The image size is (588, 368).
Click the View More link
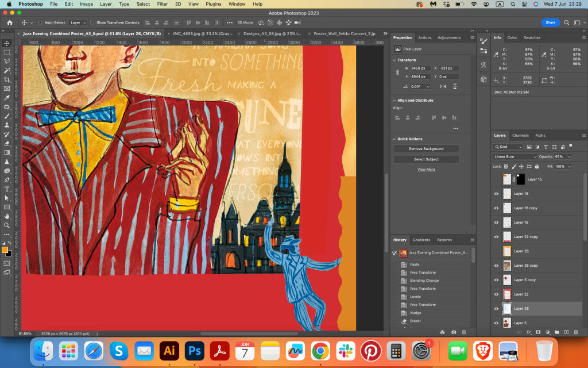426,170
